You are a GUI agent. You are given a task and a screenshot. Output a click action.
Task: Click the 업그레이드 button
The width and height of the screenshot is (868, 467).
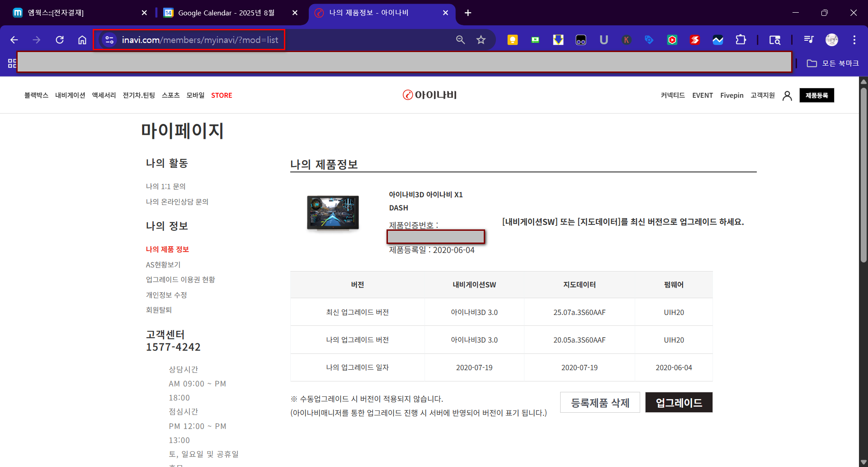pyautogui.click(x=679, y=402)
